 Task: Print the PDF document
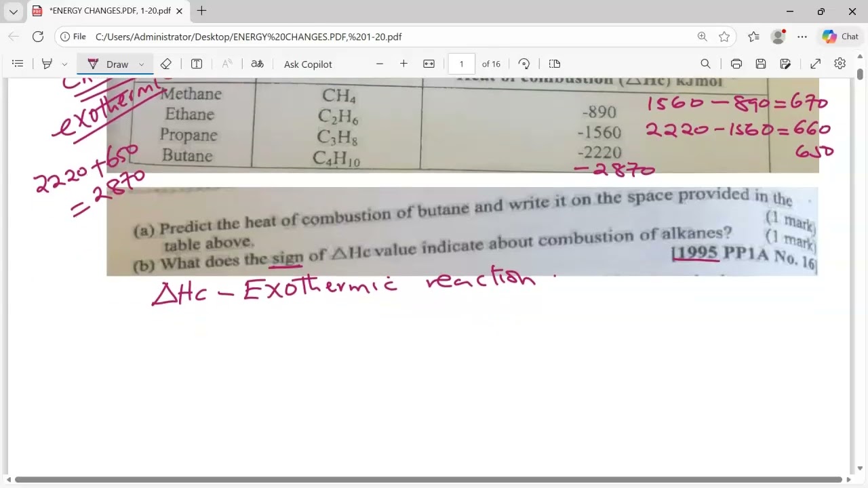(736, 64)
